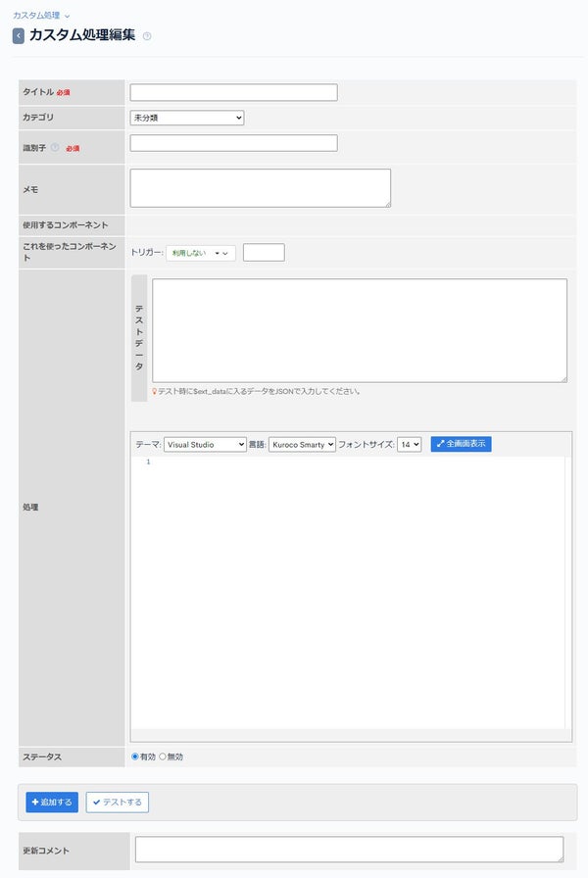Click the back arrow icon beside カスタム処理編集

tap(19, 36)
